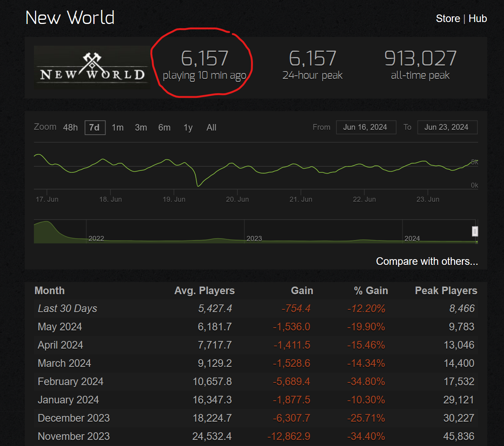
Task: Open the Hub link
Action: [477, 19]
